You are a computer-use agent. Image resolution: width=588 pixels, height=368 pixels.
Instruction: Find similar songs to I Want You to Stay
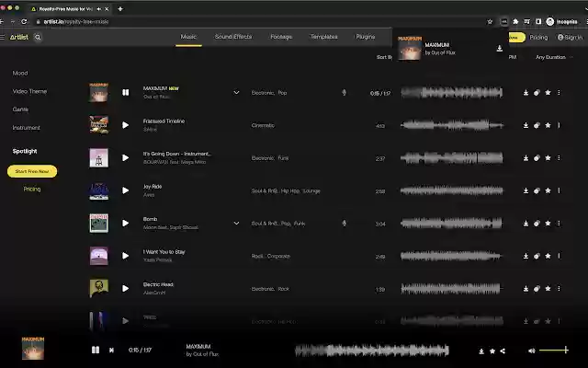537,256
